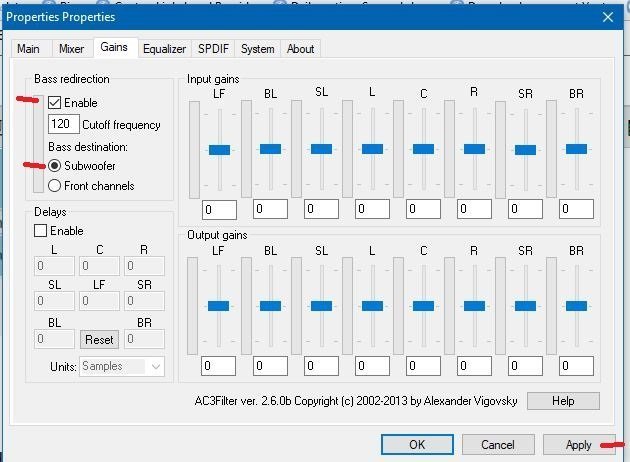The image size is (630, 462).
Task: Click the Output gains BR slider handle
Action: coord(577,306)
